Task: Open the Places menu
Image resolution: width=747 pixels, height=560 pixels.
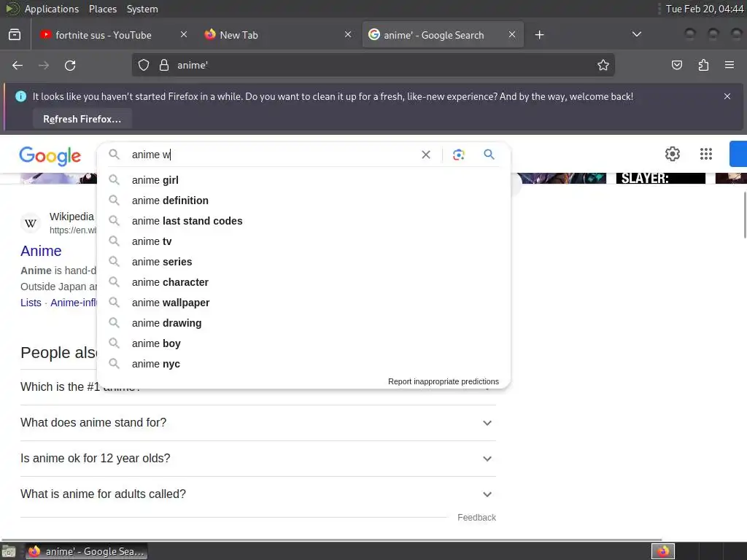Action: pos(102,9)
